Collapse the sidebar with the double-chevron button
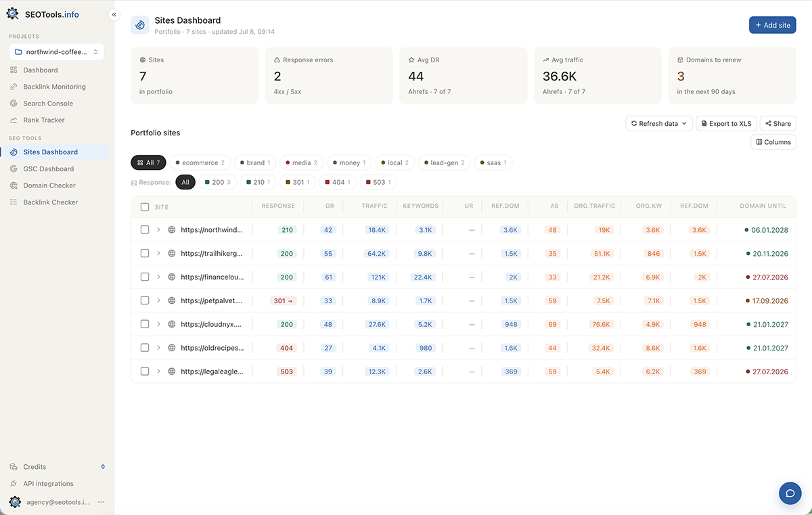812x515 pixels. click(114, 14)
